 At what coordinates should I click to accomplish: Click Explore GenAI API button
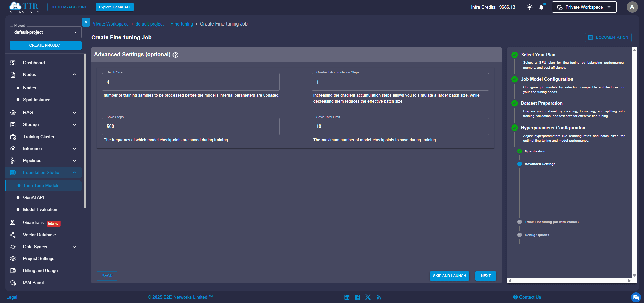pos(114,7)
